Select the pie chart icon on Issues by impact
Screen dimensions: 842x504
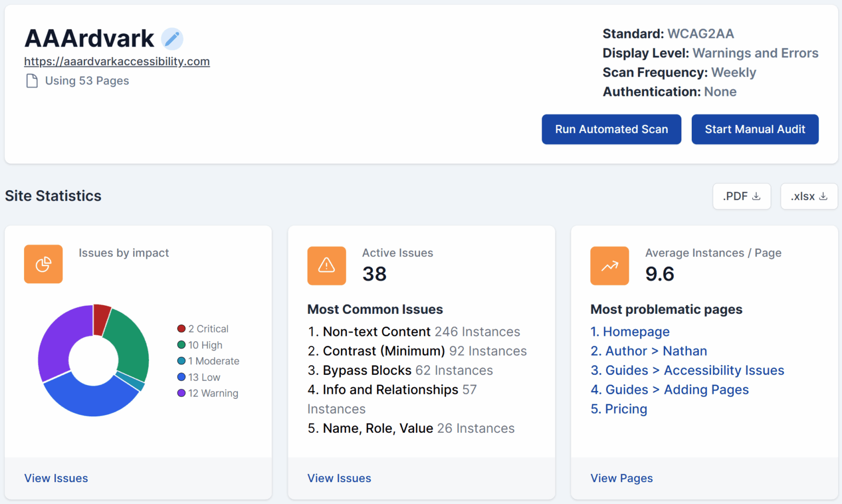coord(43,264)
